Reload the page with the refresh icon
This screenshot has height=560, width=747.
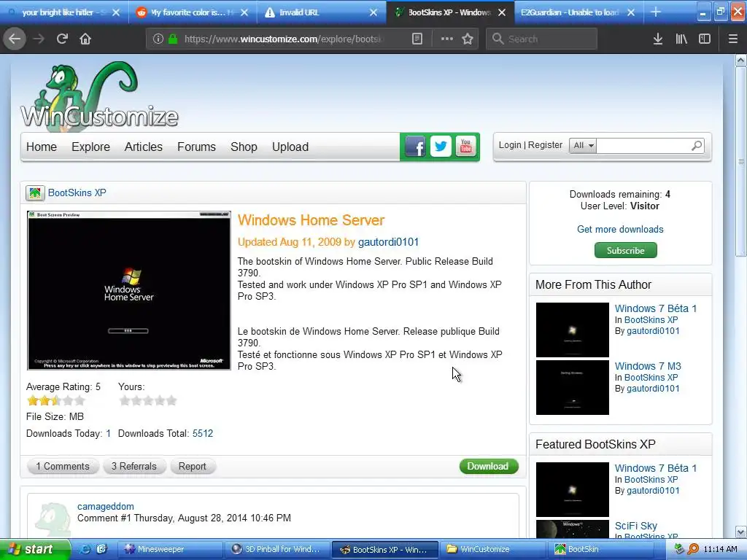(x=62, y=39)
